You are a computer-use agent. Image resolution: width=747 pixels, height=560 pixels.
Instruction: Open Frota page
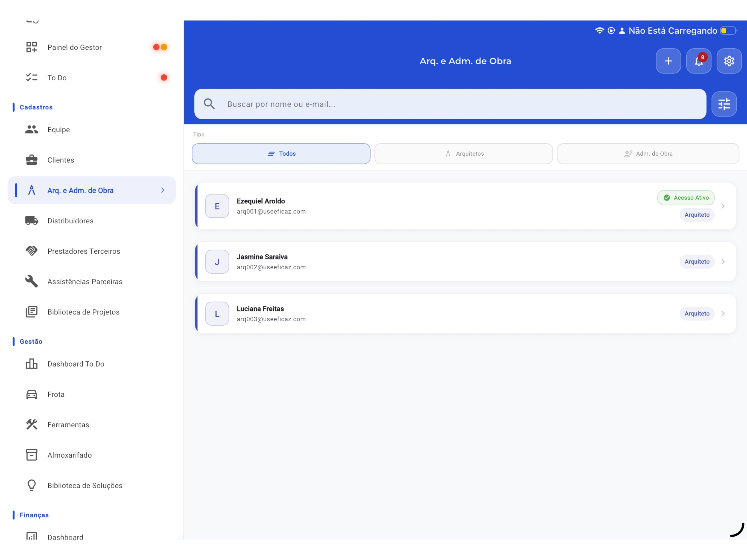[92, 395]
